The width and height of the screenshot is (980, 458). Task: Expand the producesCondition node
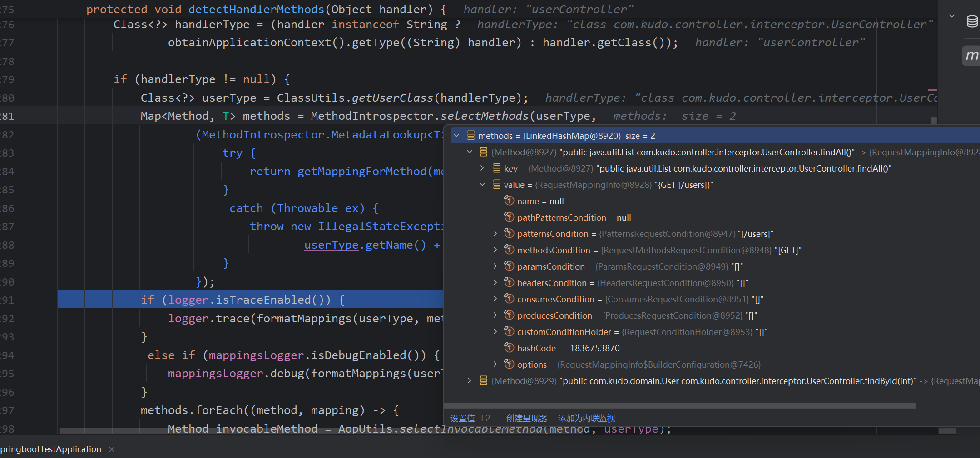coord(495,315)
